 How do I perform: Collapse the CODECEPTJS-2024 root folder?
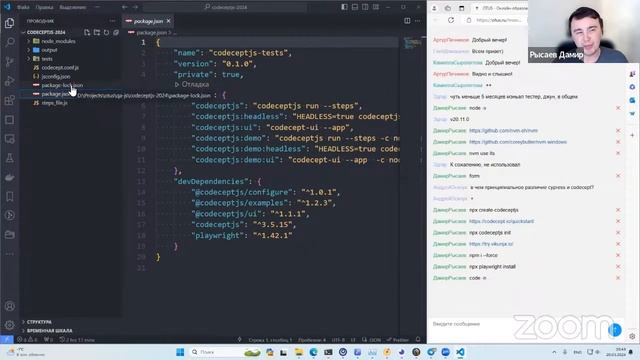pyautogui.click(x=46, y=32)
